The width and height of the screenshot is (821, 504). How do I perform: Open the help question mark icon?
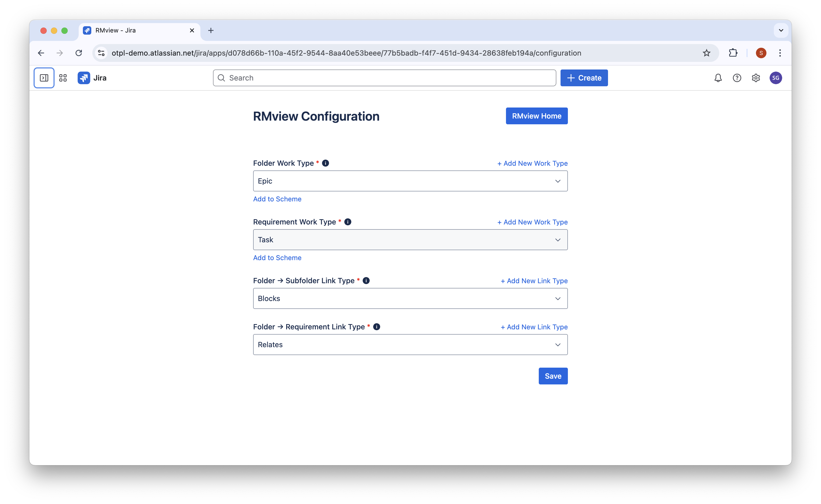tap(737, 78)
